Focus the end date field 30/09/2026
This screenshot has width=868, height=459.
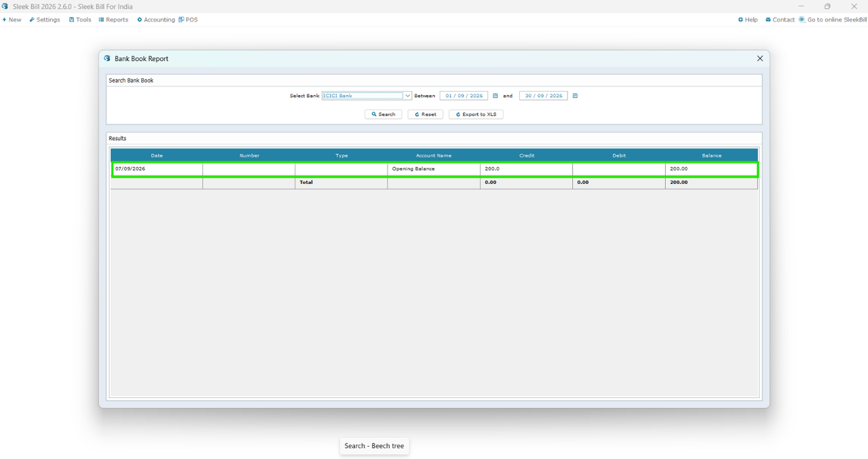tap(543, 96)
